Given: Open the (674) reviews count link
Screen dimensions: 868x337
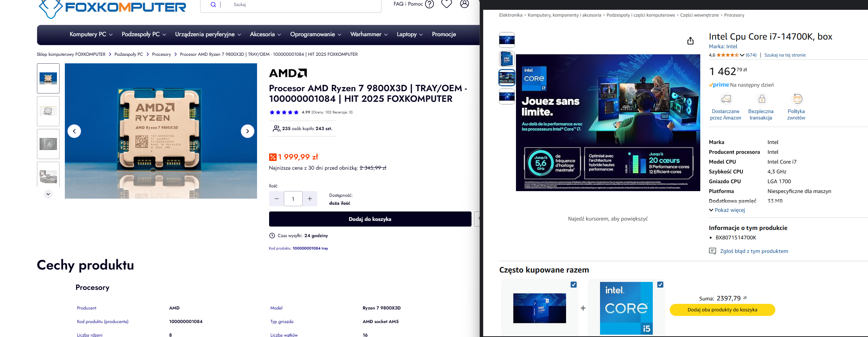Looking at the screenshot, I should (x=751, y=55).
